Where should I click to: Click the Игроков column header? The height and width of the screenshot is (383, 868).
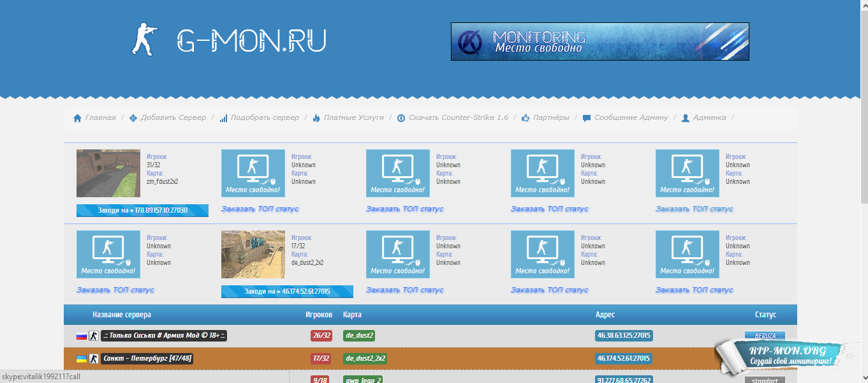coord(319,315)
